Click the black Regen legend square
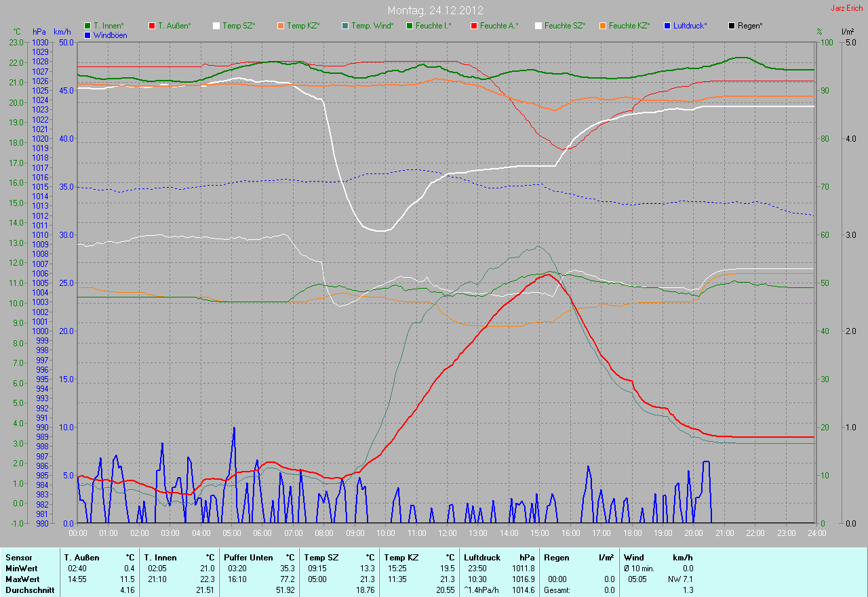The width and height of the screenshot is (868, 597). click(x=732, y=26)
